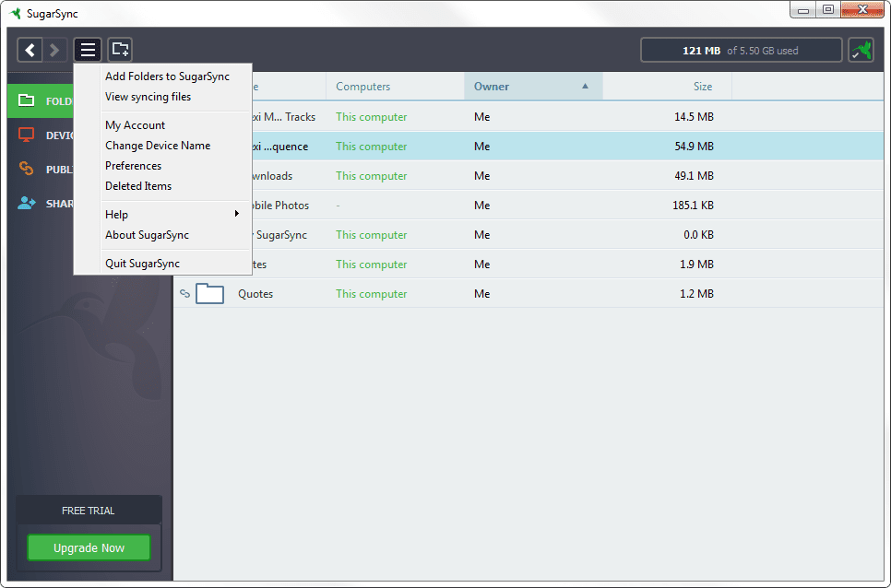891x588 pixels.
Task: Click the add folder toolbar icon
Action: 120,50
